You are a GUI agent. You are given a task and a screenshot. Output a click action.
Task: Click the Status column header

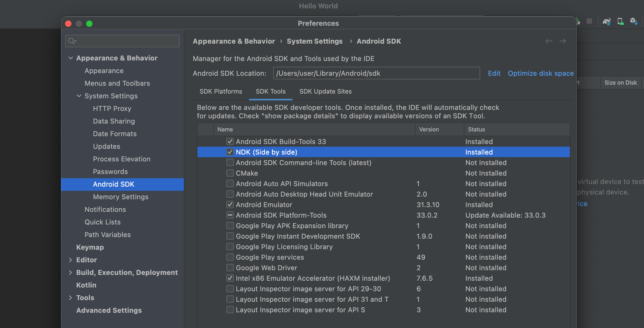click(x=517, y=129)
